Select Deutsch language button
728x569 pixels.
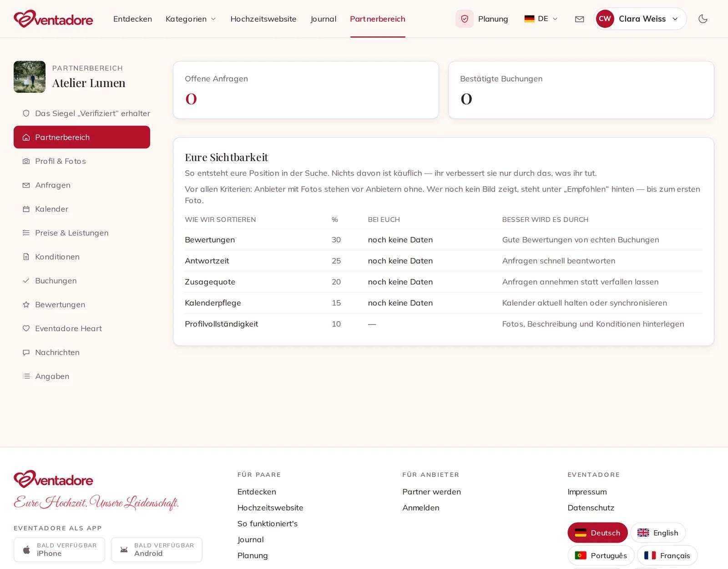click(597, 533)
